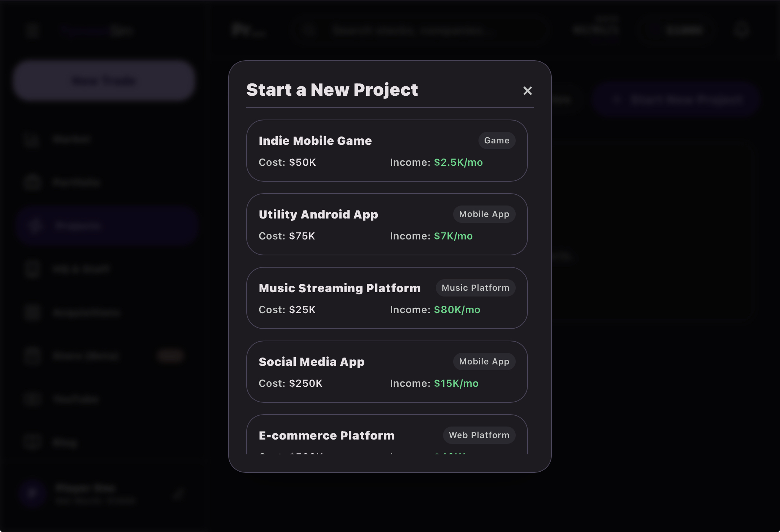780x532 pixels.
Task: Click the Mobile App tag on Social Media App
Action: click(x=484, y=362)
